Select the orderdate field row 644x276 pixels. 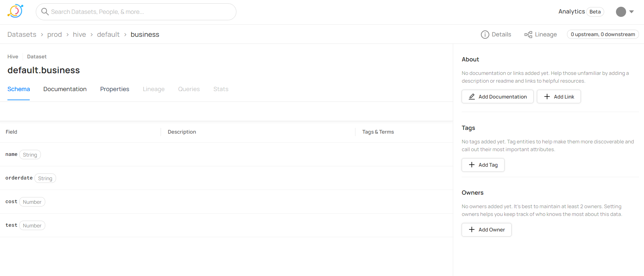pyautogui.click(x=226, y=178)
